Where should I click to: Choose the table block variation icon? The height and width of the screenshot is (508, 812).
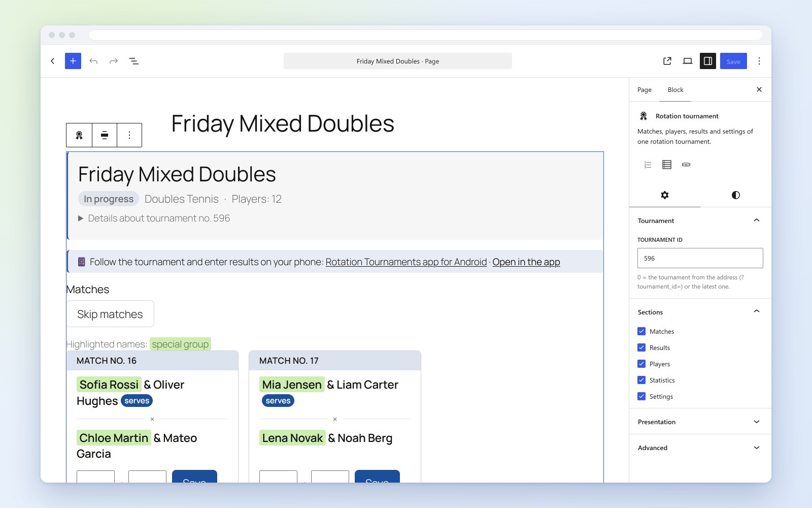click(667, 165)
